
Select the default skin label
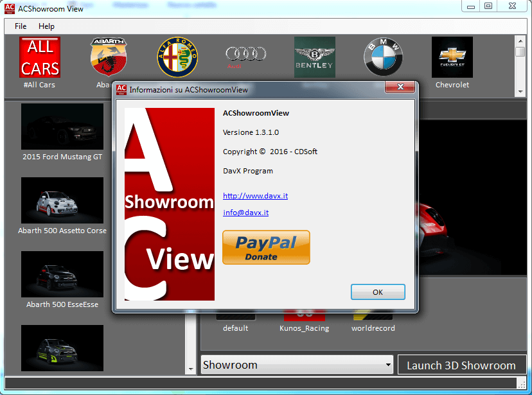tap(235, 328)
